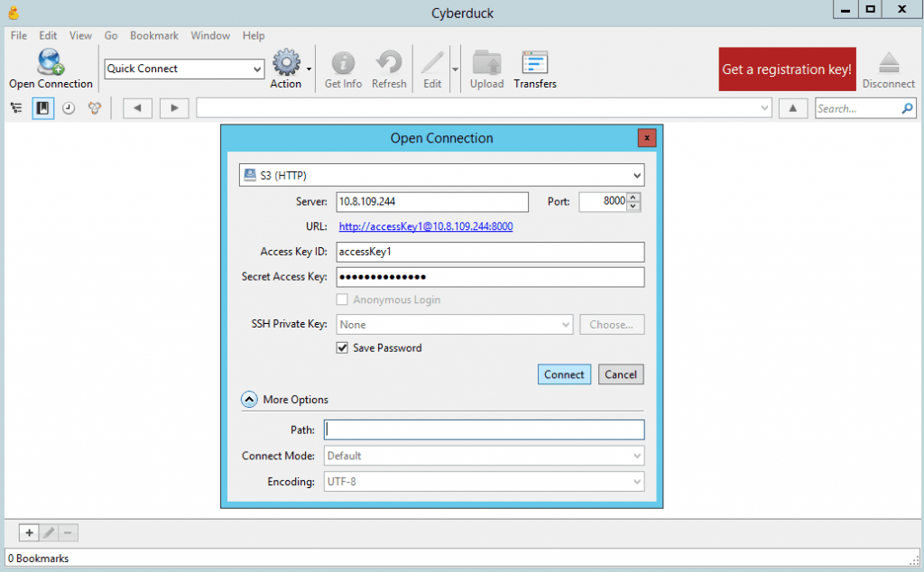Toggle the bookmarks view button

[42, 108]
